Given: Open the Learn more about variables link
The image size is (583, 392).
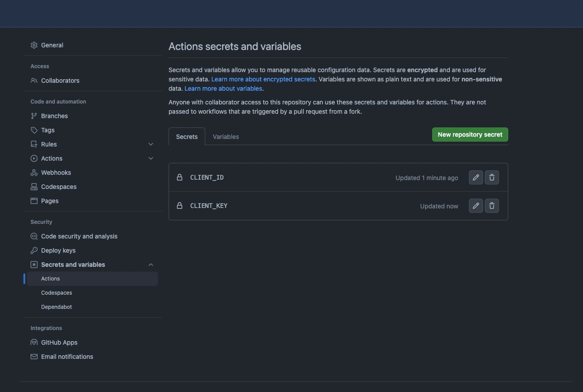Looking at the screenshot, I should tap(223, 88).
